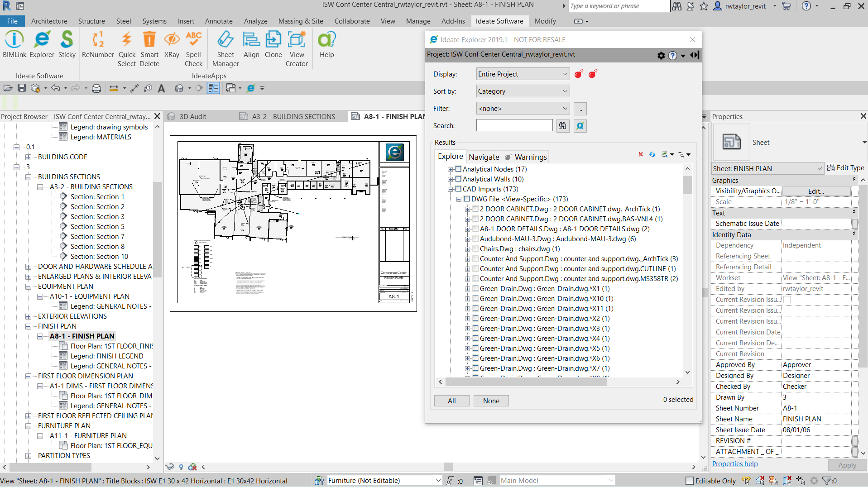The image size is (868, 487).
Task: Open the Display dropdown showing Entire Project
Action: (523, 74)
